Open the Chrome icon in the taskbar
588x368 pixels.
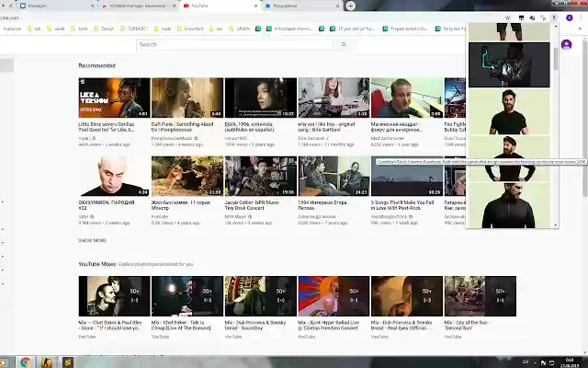(25, 362)
